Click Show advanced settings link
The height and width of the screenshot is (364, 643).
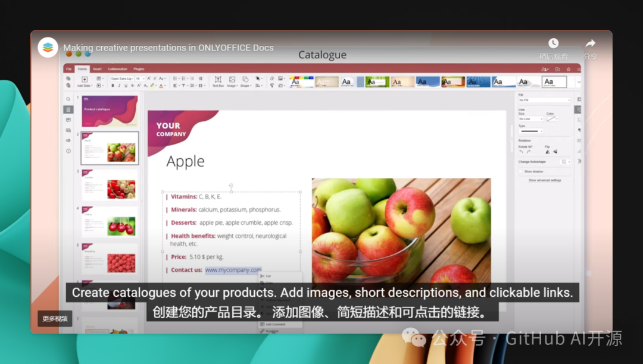coord(545,180)
